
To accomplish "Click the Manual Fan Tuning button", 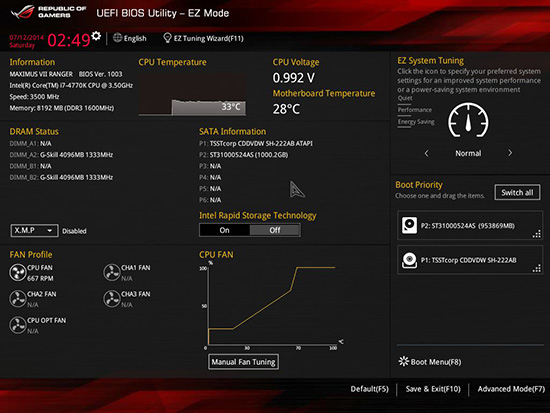I will point(243,362).
